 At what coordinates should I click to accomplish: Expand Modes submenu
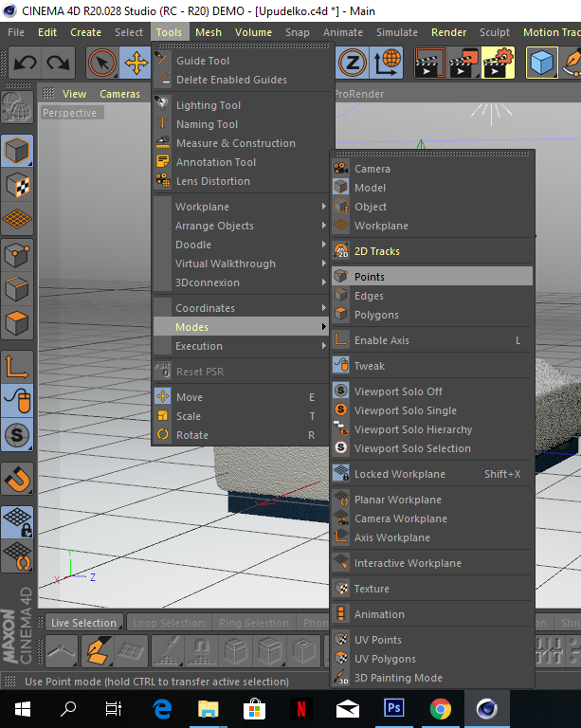242,327
